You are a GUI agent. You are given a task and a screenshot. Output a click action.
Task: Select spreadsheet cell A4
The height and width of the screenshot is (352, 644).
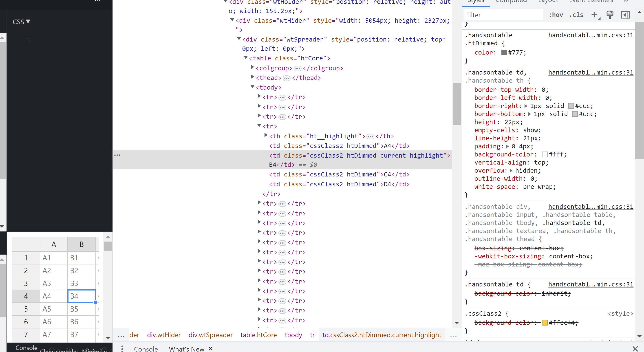54,296
